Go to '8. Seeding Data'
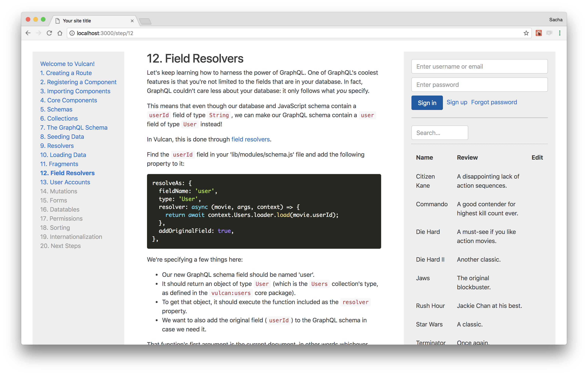This screenshot has height=375, width=588. tap(62, 137)
